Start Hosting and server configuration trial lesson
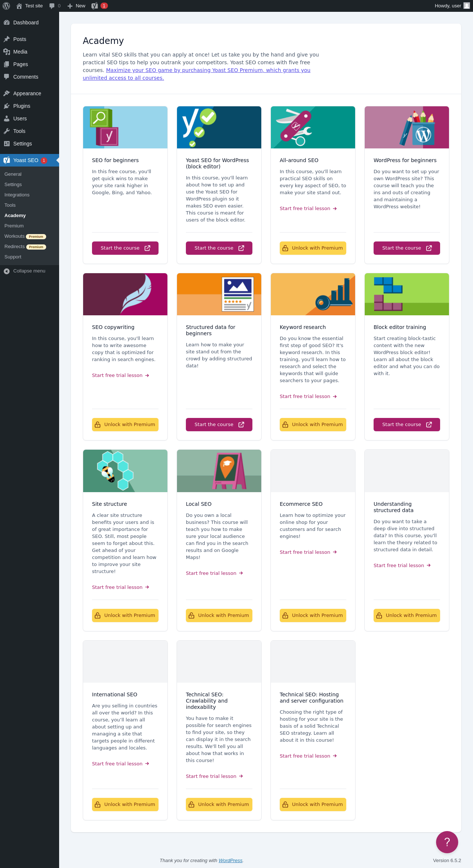Viewport: 473px width, 868px height. pos(308,756)
